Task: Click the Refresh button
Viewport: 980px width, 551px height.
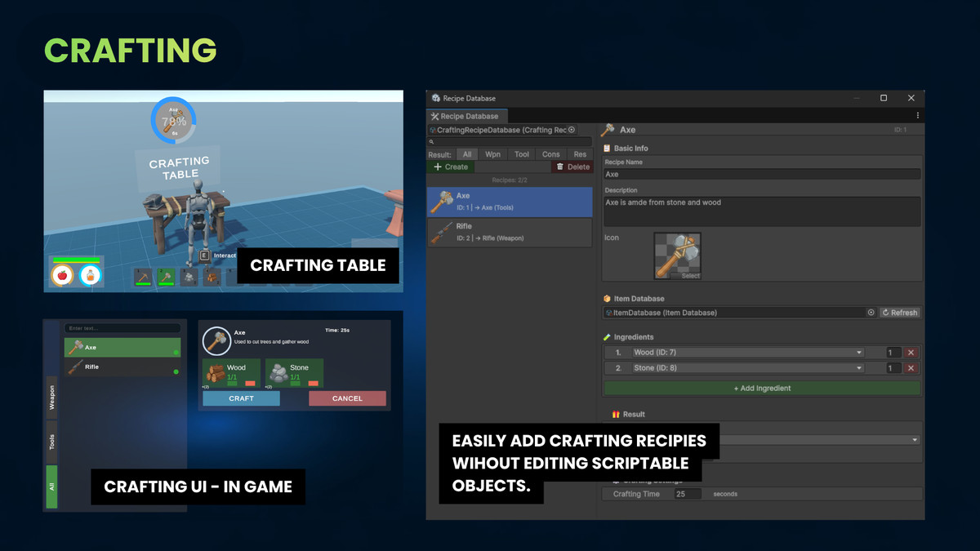Action: (900, 313)
